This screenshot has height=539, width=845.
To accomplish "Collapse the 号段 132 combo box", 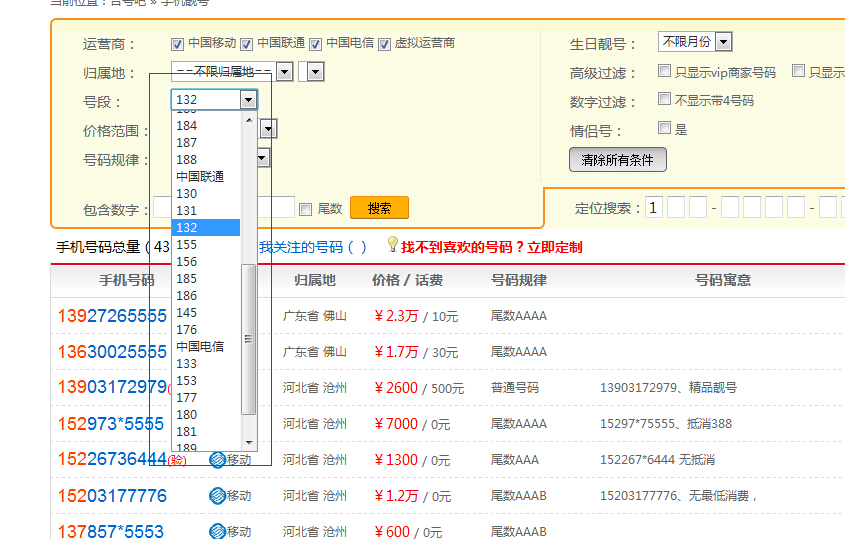I will coord(248,100).
